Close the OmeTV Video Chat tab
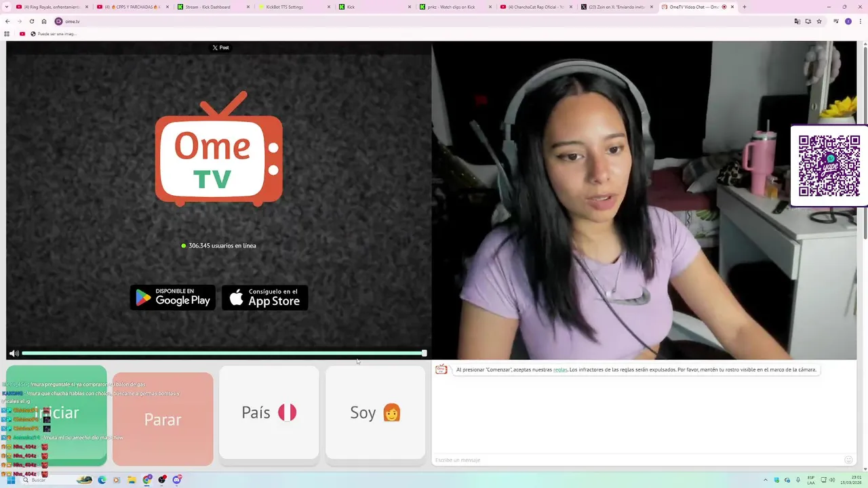Image resolution: width=868 pixels, height=488 pixels. [732, 7]
